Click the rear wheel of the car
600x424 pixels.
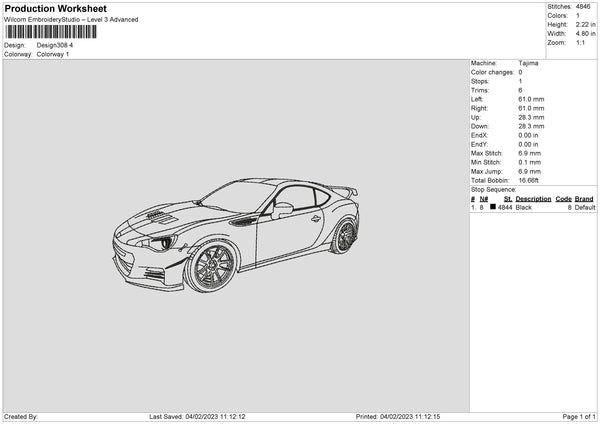click(x=345, y=236)
